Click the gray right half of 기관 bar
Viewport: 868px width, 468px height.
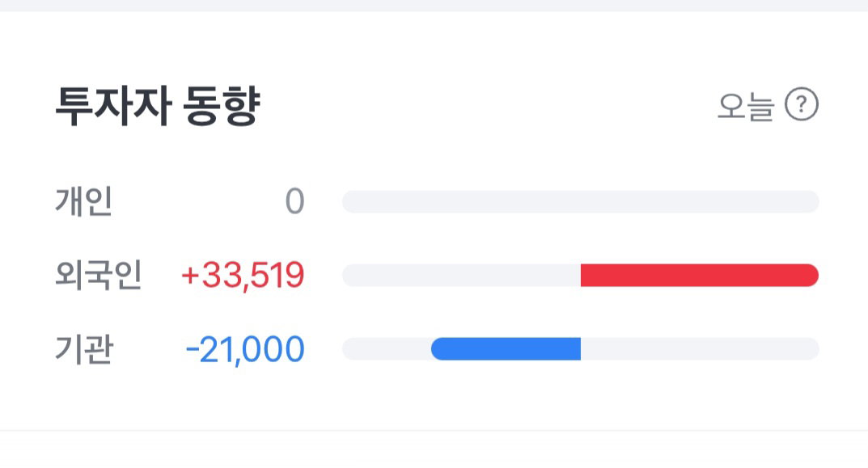click(700, 349)
